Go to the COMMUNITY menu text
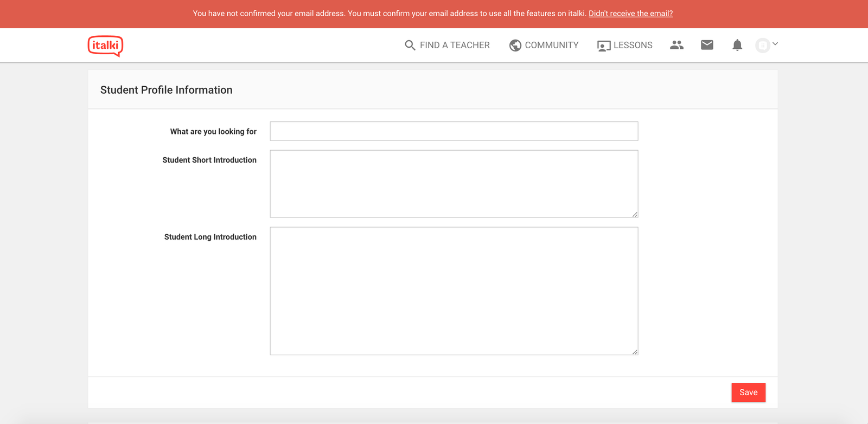 (551, 45)
